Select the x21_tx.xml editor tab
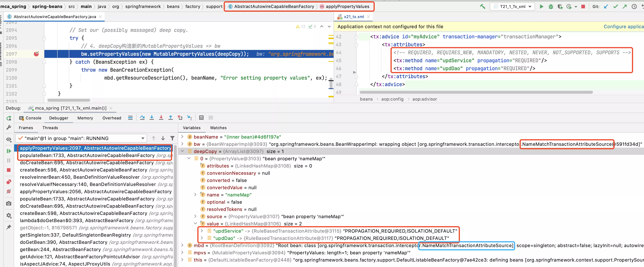The height and width of the screenshot is (267, 644). [354, 17]
